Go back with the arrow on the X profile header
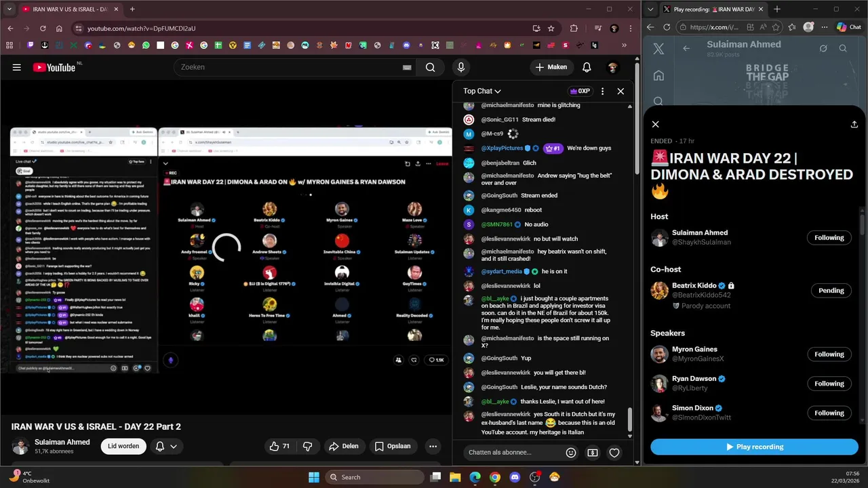The width and height of the screenshot is (868, 488). 686,48
